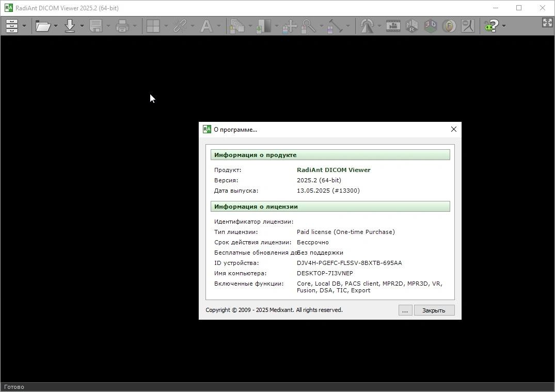Click the Закрыть button
The image size is (555, 392).
coord(434,310)
